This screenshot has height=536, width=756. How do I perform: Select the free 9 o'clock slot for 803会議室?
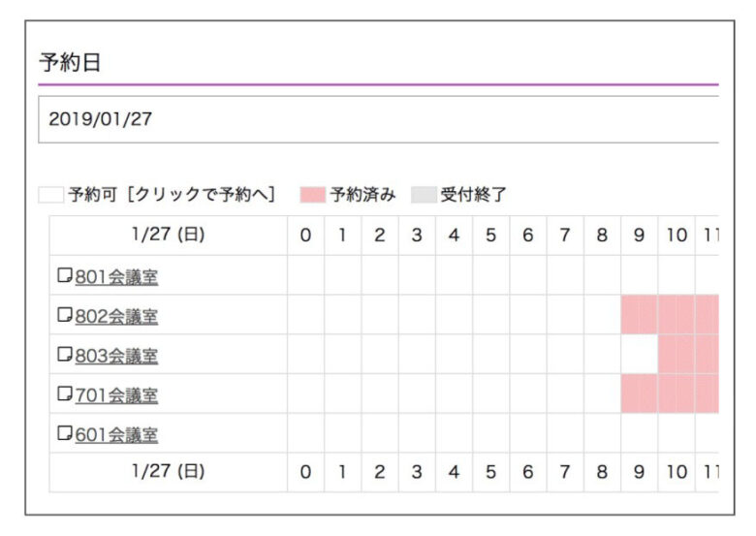coord(640,355)
